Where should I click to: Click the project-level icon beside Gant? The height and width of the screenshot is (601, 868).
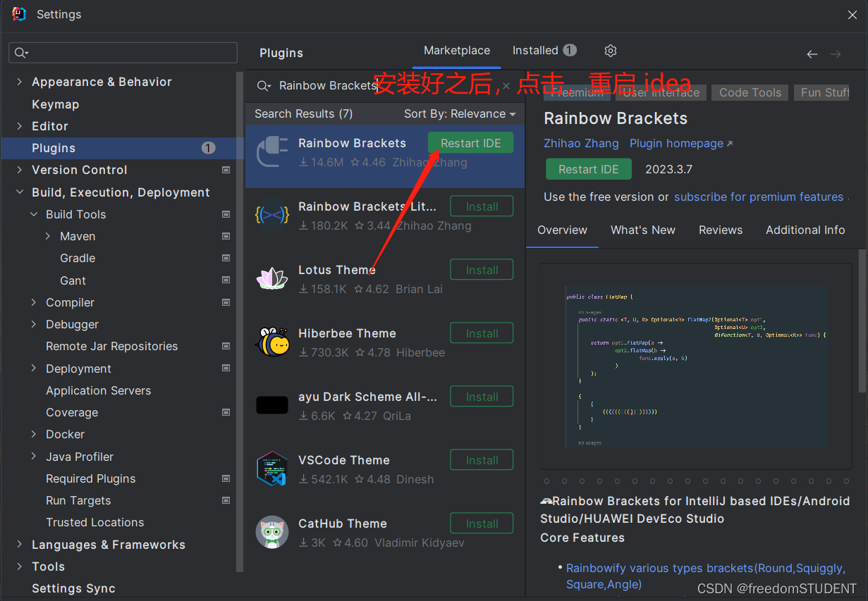click(x=226, y=280)
